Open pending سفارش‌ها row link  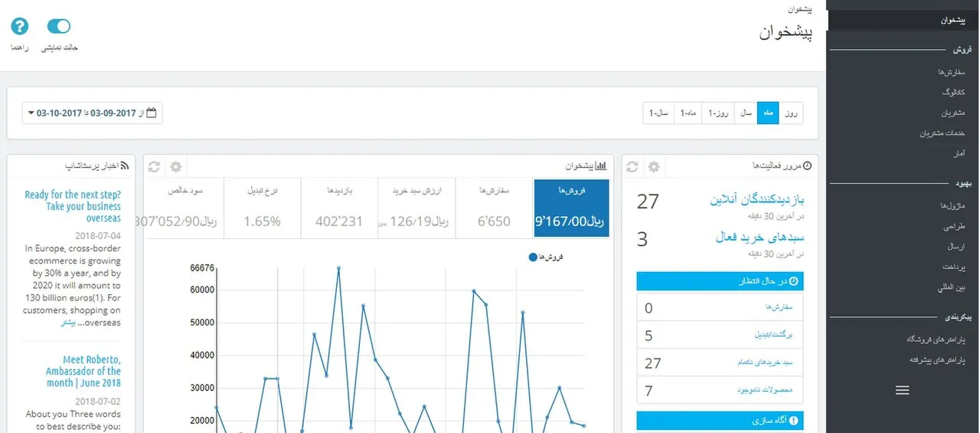[781, 307]
